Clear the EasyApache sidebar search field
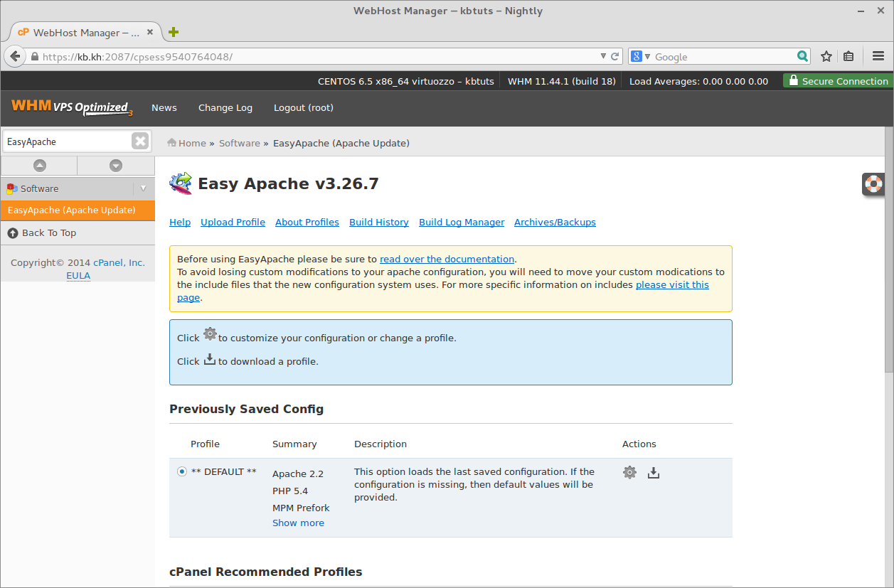Viewport: 894px width, 588px height. tap(140, 141)
